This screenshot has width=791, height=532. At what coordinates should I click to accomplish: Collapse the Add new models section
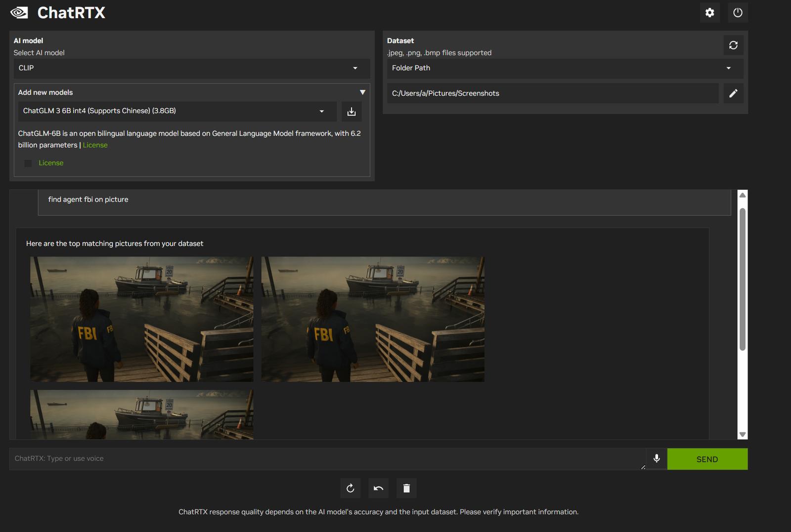362,92
